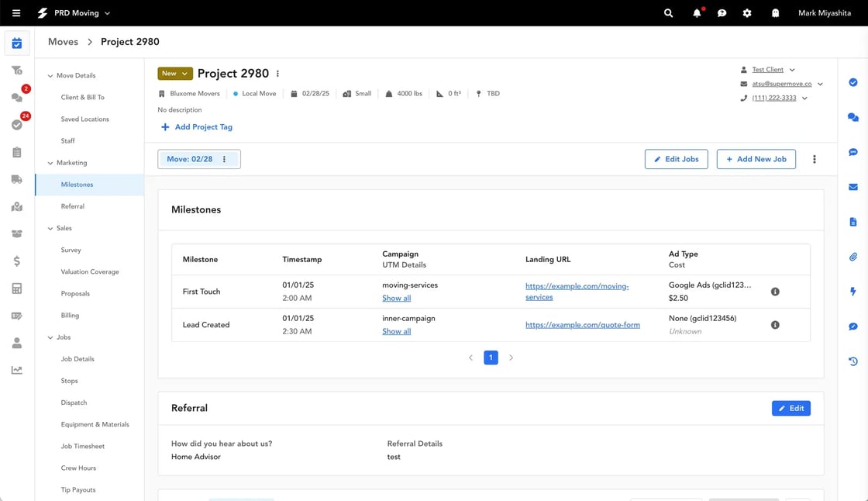The width and height of the screenshot is (868, 501).
Task: Click info icon for Lead Created row
Action: point(775,325)
